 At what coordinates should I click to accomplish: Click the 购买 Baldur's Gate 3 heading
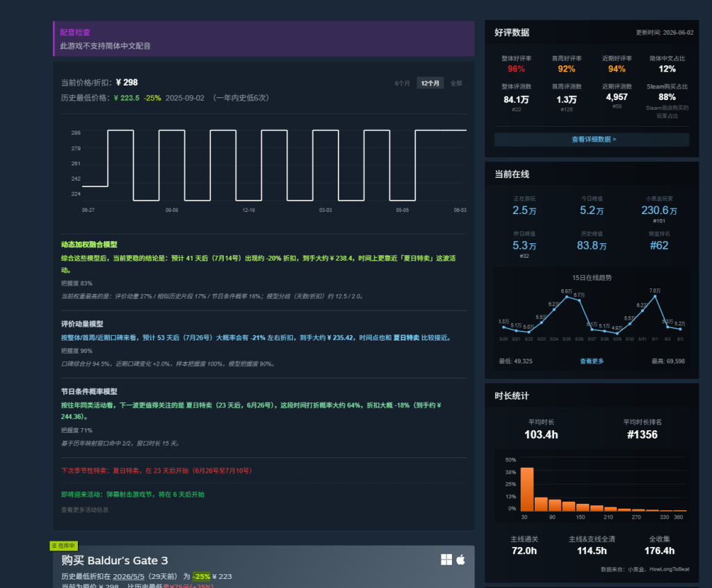coord(115,560)
